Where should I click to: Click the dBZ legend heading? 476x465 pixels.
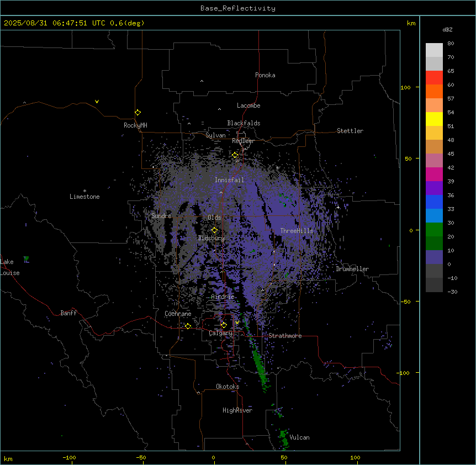[447, 30]
